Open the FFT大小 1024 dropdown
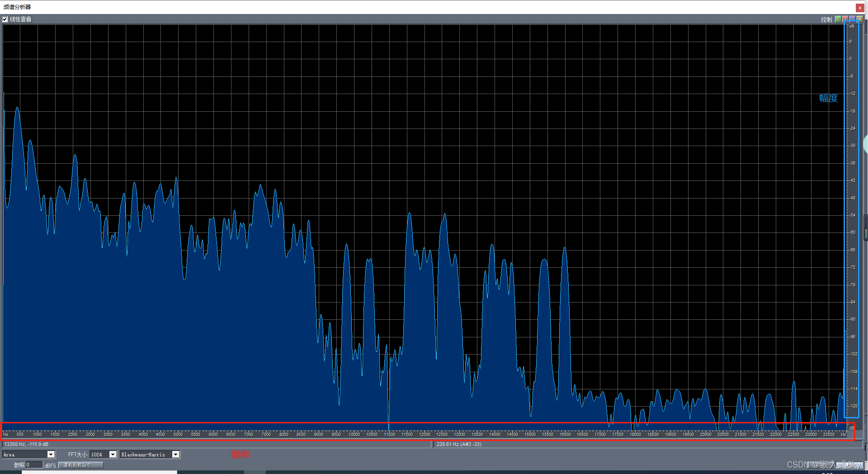Viewport: 868px width, 474px height. 104,455
